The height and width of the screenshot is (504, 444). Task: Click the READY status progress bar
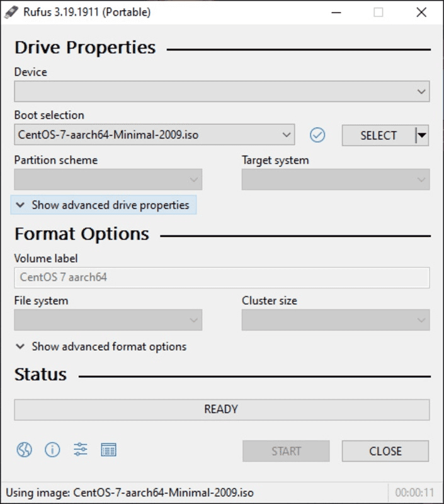(222, 409)
